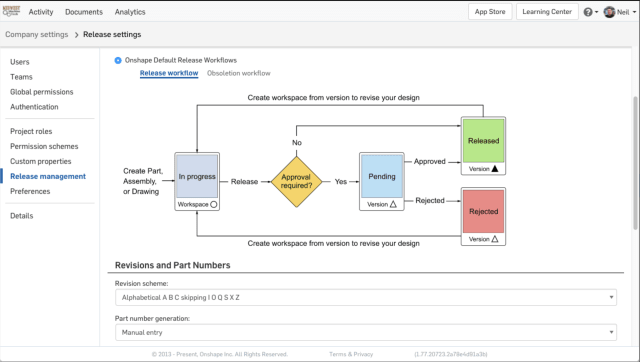Click the Onshape company logo

pos(11,11)
